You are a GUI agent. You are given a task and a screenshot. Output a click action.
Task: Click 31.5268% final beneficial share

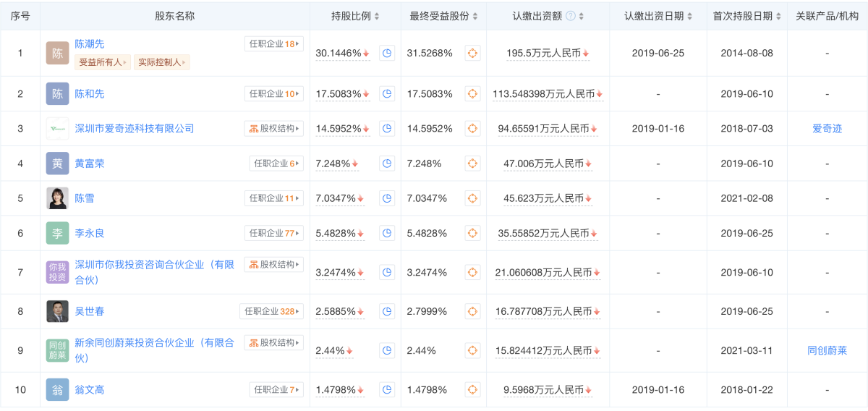pyautogui.click(x=430, y=53)
